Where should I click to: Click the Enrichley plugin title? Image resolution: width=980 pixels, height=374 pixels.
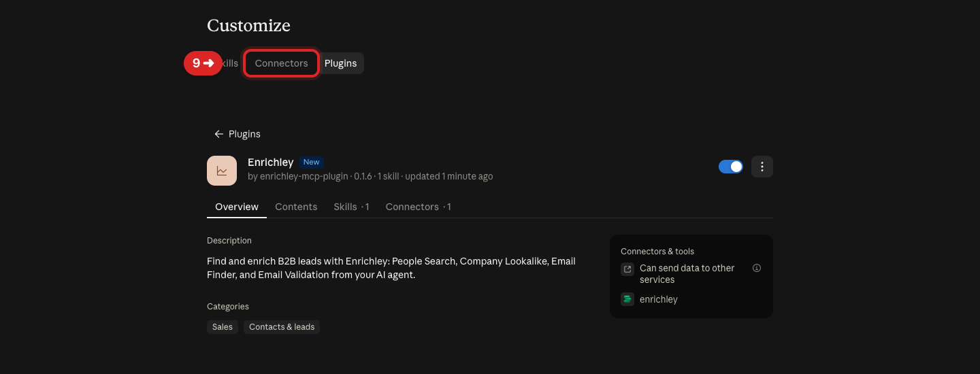[270, 163]
